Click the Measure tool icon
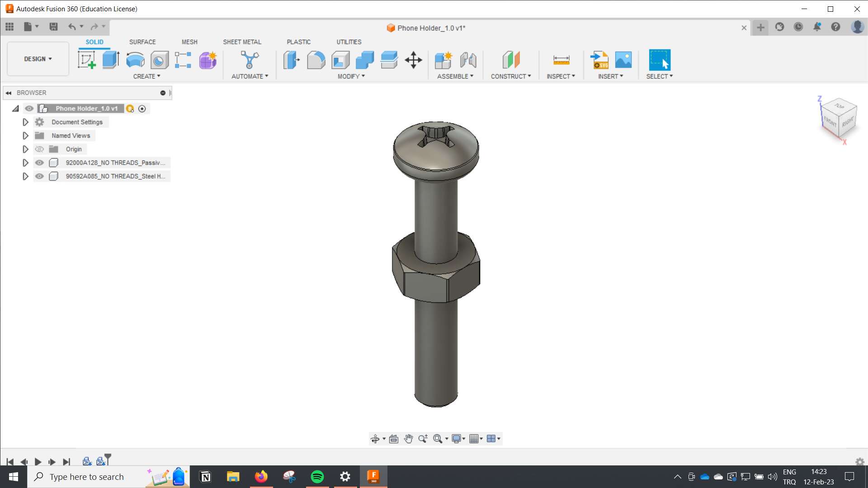 [561, 60]
